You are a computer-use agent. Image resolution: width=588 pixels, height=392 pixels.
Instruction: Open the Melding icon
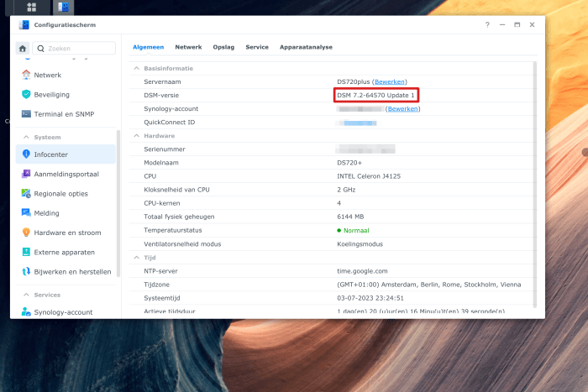(26, 213)
